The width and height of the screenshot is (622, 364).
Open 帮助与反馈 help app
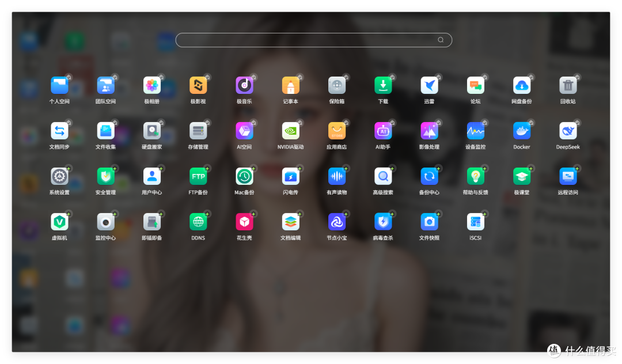476,176
